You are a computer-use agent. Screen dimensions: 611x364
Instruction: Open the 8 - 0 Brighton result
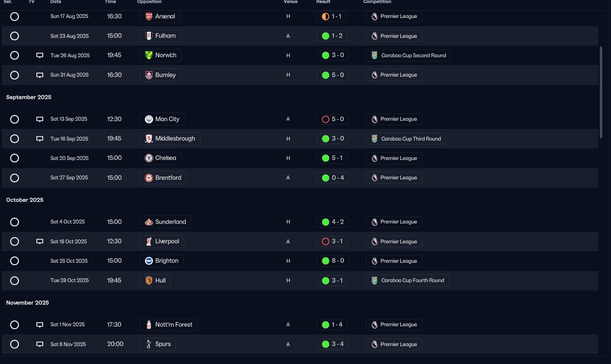tap(332, 261)
